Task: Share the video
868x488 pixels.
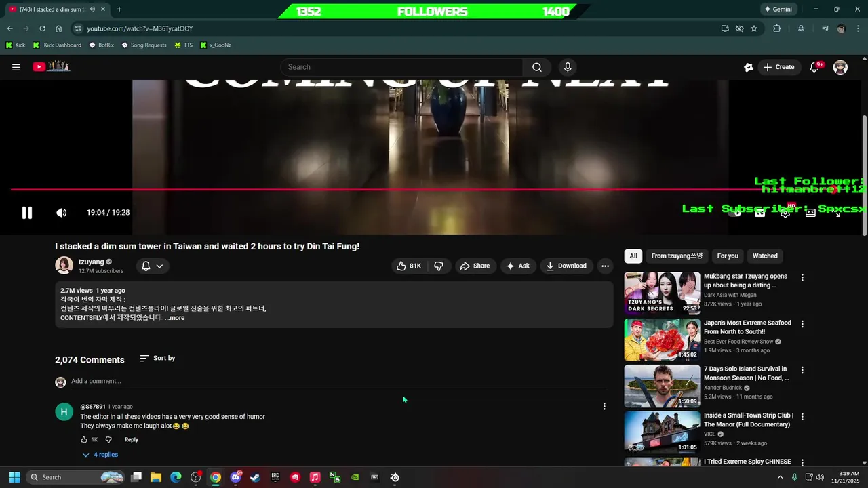Action: [x=475, y=266]
